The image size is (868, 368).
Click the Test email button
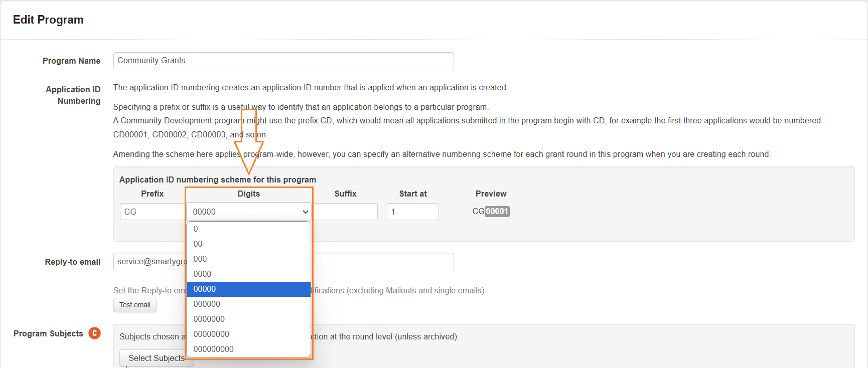tap(134, 305)
